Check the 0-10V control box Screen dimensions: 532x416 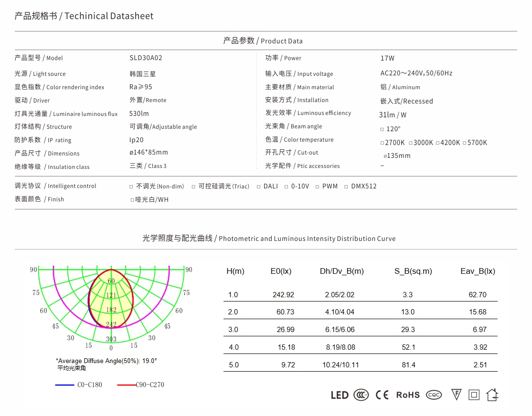pos(287,187)
